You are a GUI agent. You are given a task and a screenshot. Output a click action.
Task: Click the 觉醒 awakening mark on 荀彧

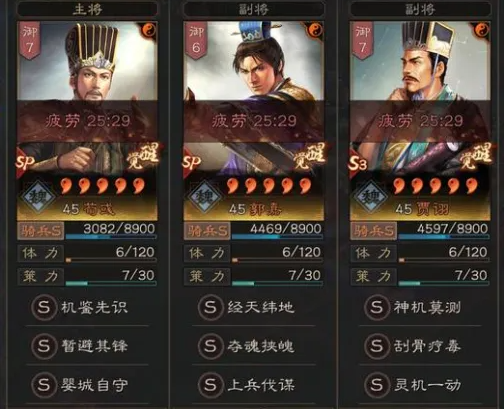coord(143,157)
